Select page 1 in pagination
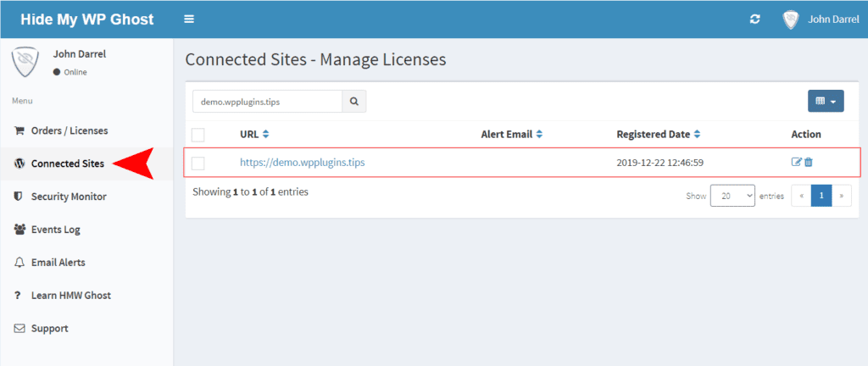 (x=821, y=196)
